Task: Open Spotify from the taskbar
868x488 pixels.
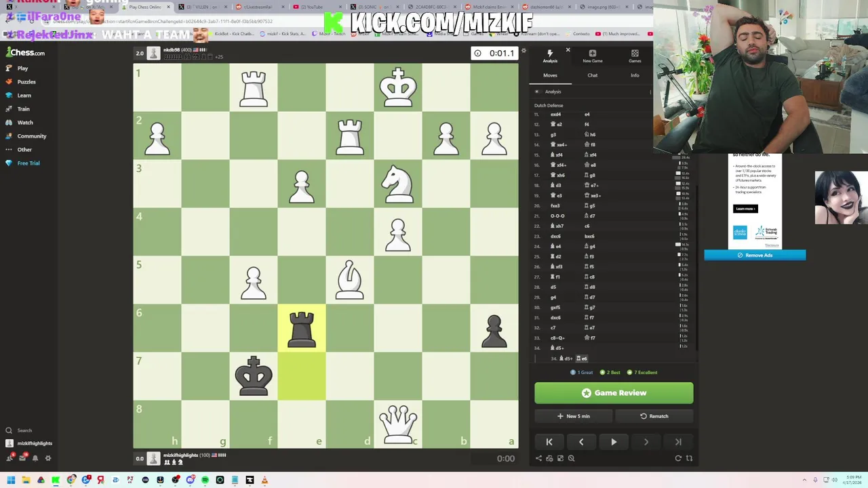Action: [x=205, y=480]
